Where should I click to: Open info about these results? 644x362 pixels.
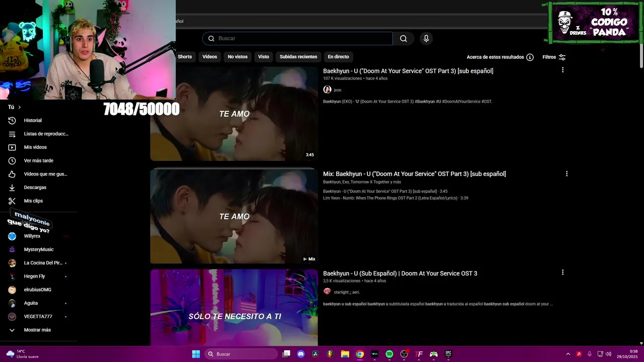pyautogui.click(x=530, y=57)
